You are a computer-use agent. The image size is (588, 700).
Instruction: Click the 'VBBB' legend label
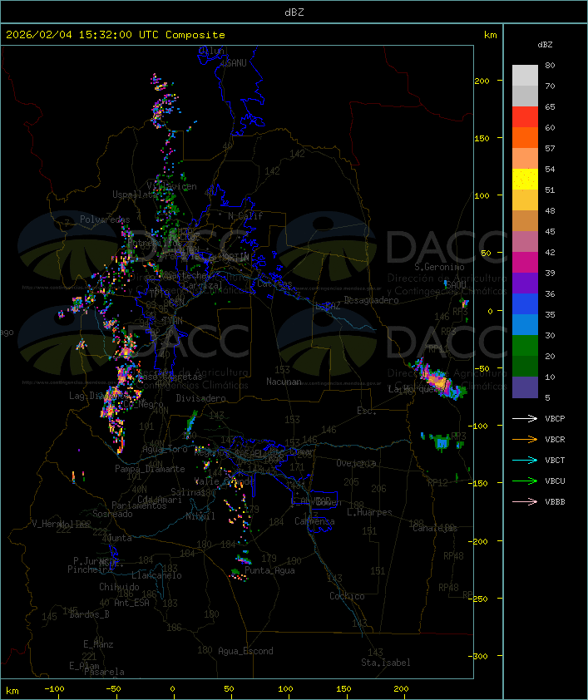pyautogui.click(x=555, y=502)
